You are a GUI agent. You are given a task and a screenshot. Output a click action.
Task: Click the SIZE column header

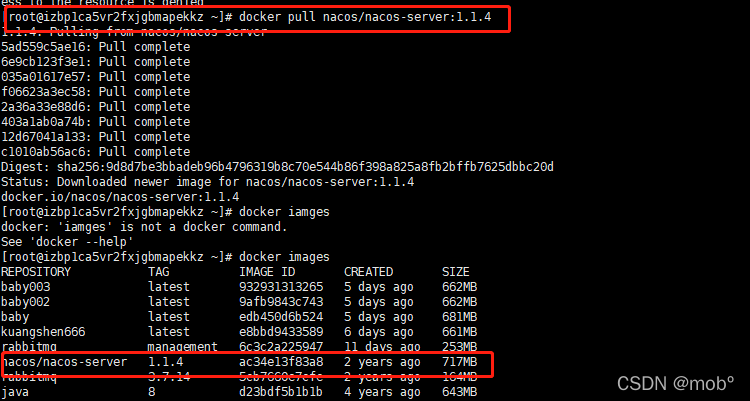456,272
